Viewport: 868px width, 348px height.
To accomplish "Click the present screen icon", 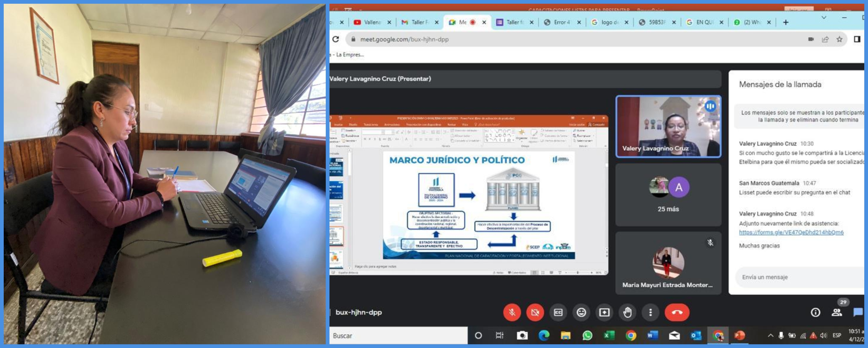I will 604,312.
